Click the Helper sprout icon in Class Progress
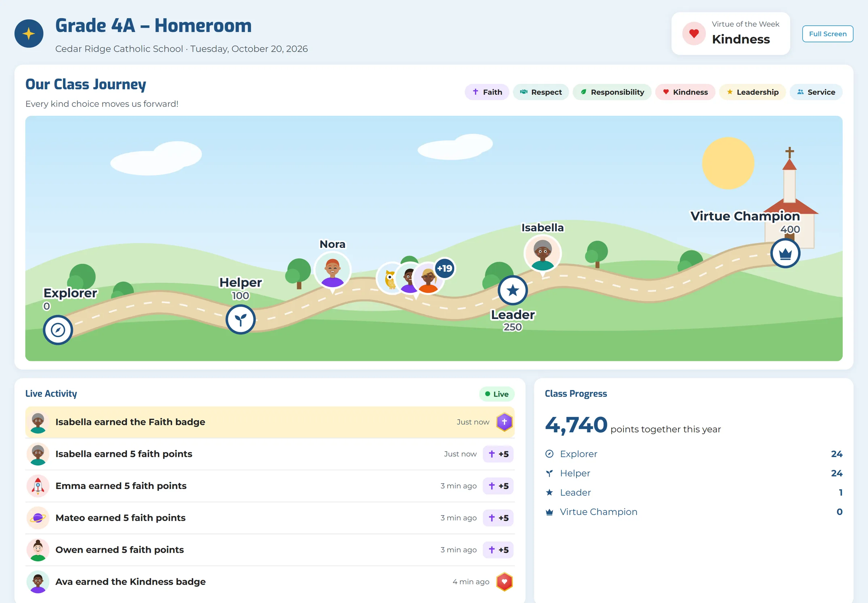 pyautogui.click(x=549, y=474)
